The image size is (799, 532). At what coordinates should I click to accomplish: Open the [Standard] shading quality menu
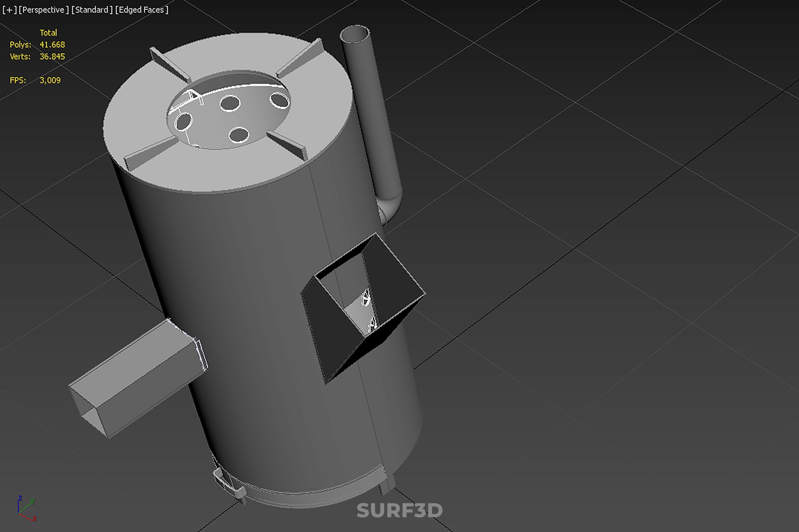pyautogui.click(x=92, y=10)
